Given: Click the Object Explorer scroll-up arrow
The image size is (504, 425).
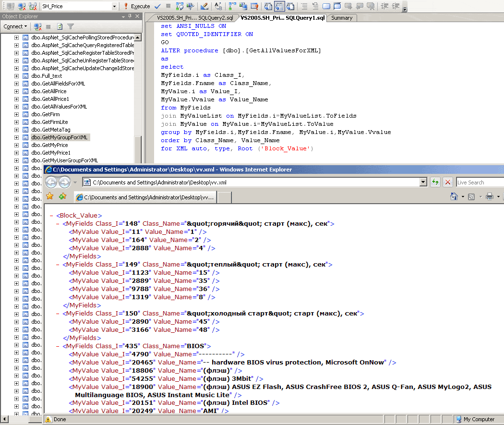Looking at the screenshot, I should tap(138, 37).
